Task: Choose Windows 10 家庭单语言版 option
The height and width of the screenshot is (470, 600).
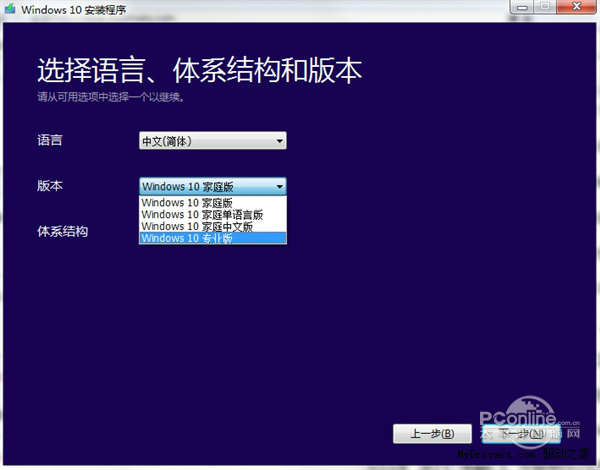Action: (x=213, y=214)
